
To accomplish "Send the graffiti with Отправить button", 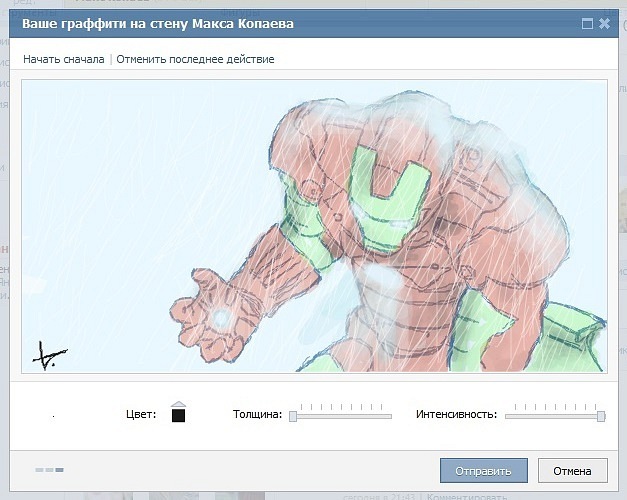I will click(484, 471).
